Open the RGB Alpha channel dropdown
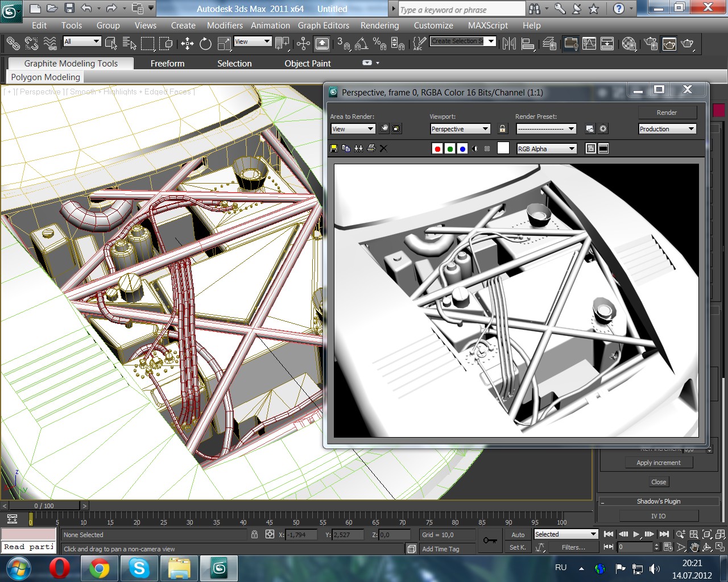 (547, 148)
